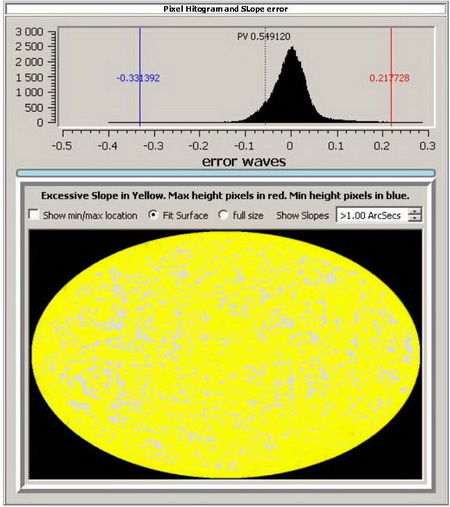This screenshot has width=450, height=507.
Task: Decrease slope threshold with the down arrow
Action: pyautogui.click(x=415, y=218)
